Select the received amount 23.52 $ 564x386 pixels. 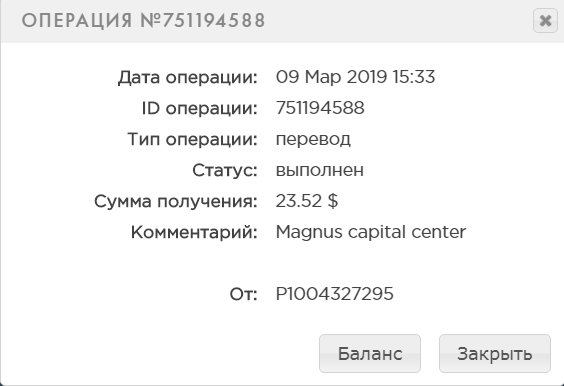306,201
